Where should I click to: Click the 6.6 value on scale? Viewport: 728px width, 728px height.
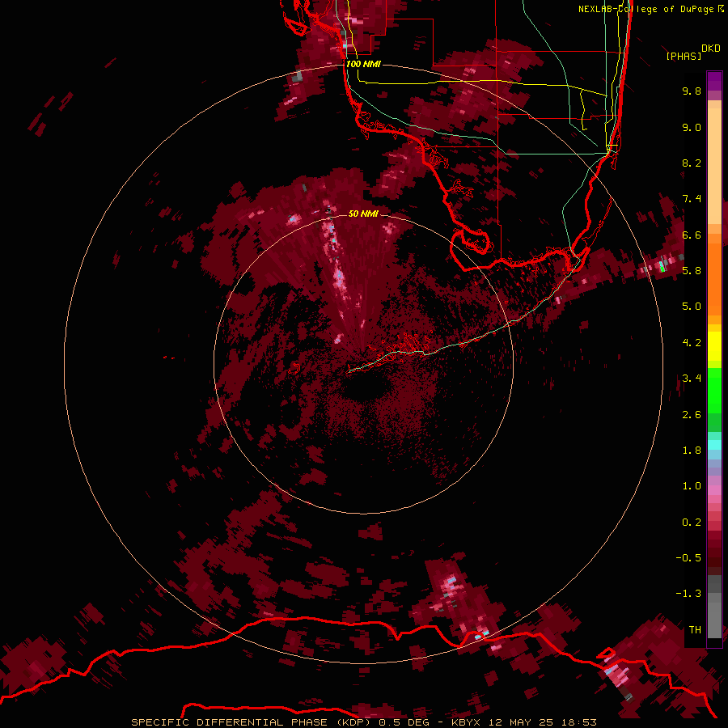click(x=692, y=235)
